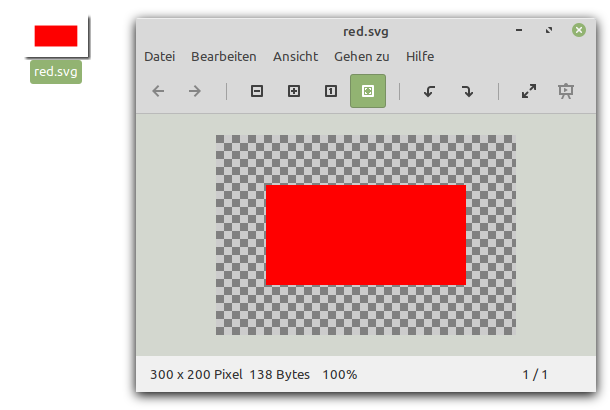
Task: Zoom out using the minus icon
Action: tap(257, 91)
